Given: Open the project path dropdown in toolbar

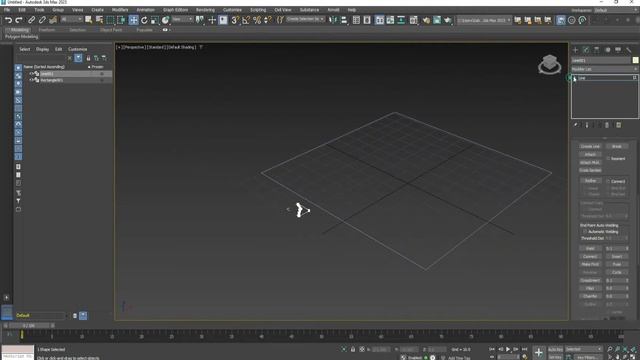Looking at the screenshot, I should pyautogui.click(x=484, y=20).
